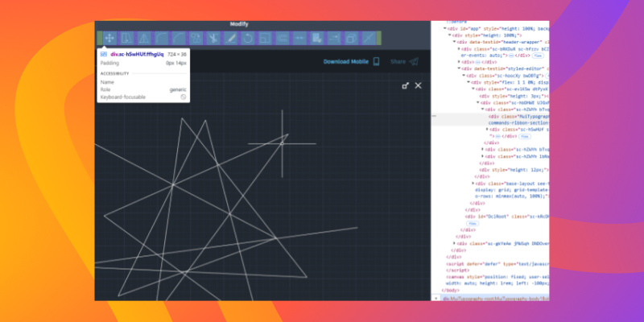
Task: Select the div id="DclRoot" line
Action: pyautogui.click(x=507, y=217)
